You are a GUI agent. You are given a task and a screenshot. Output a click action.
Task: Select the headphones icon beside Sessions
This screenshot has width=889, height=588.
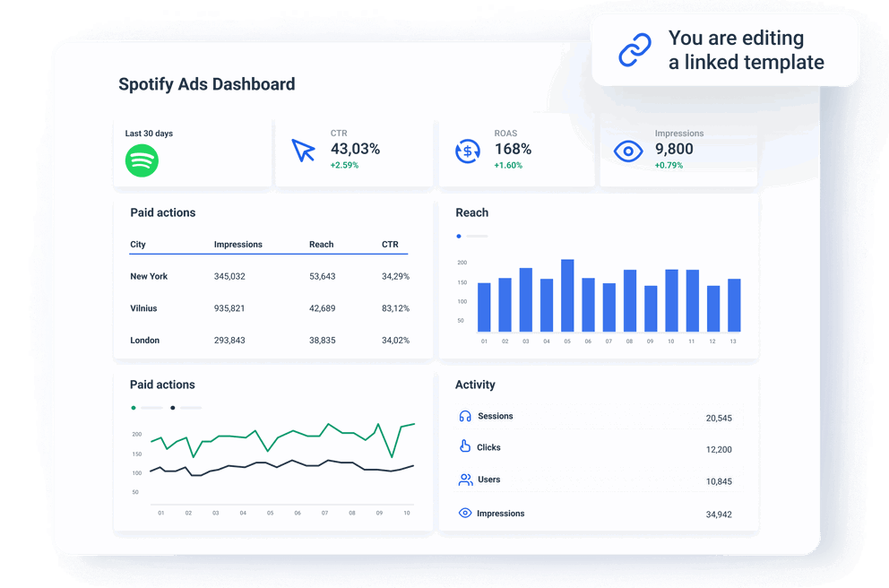click(x=465, y=415)
